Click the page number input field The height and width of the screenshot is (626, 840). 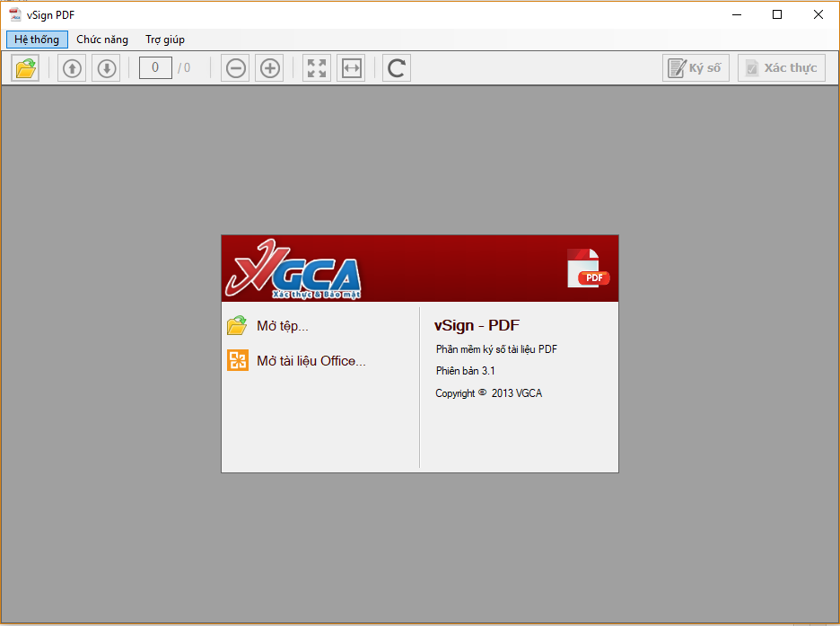(155, 67)
